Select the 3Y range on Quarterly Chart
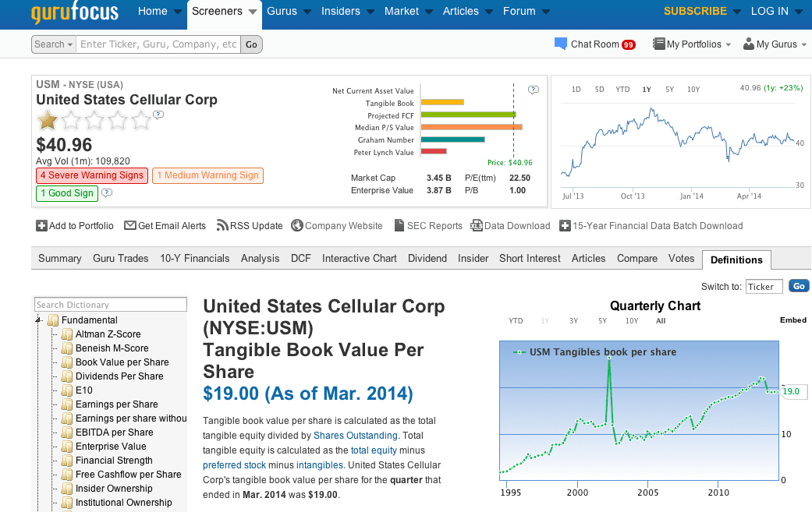Screen dimensions: 812x512 [x=574, y=320]
